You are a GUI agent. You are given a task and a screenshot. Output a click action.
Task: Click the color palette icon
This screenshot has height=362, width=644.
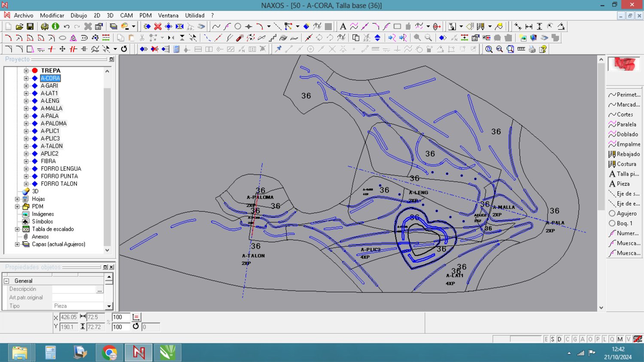pyautogui.click(x=125, y=27)
